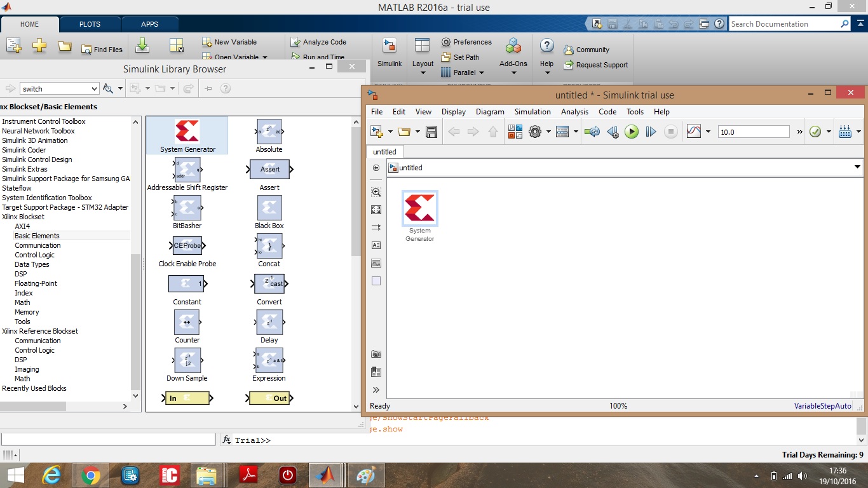
Task: Click the Step Back button in Simulink toolbar
Action: tap(613, 132)
